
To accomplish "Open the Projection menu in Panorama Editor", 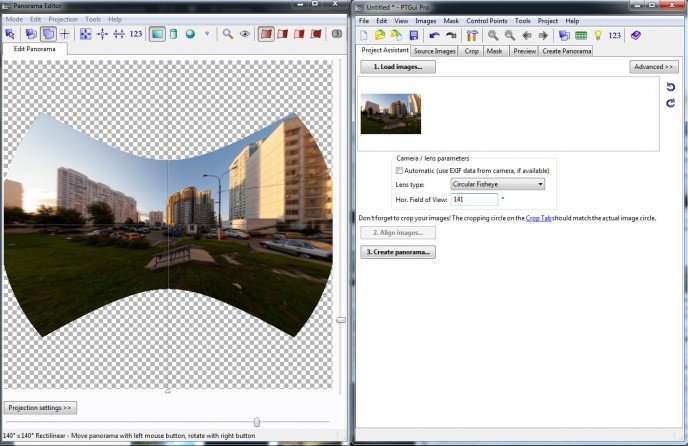I will point(63,19).
